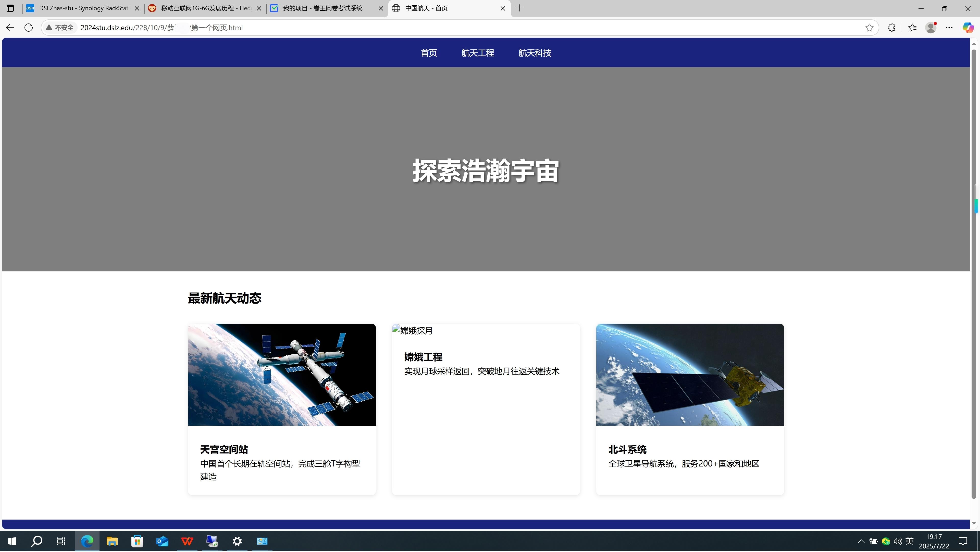Click the green browser tray icon
Screen dimensions: 980x552
[886, 541]
